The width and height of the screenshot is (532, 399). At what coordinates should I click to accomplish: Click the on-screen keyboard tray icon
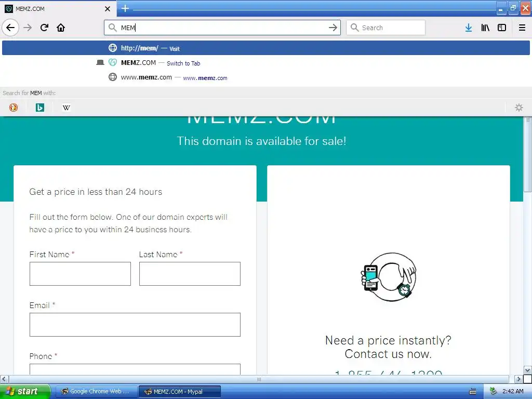point(473,392)
